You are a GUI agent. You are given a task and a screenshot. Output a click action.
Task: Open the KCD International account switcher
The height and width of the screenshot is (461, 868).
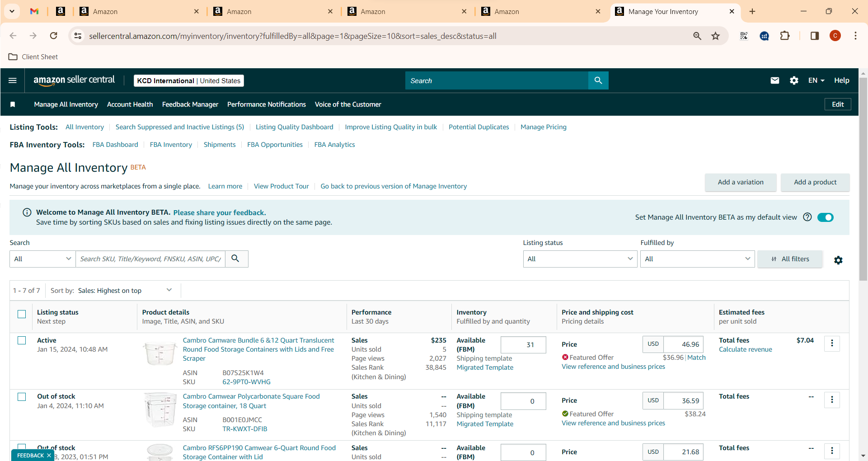coord(189,80)
